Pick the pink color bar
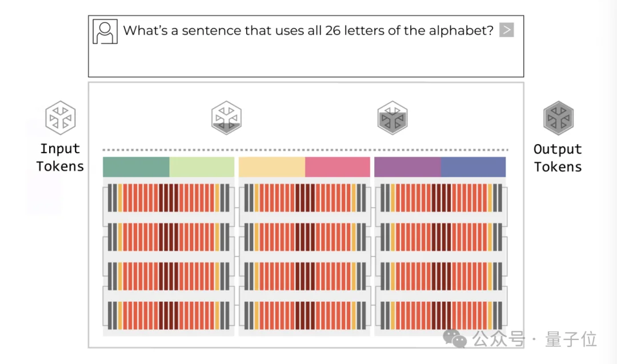Viewport: 617px width, 364px height. 338,167
